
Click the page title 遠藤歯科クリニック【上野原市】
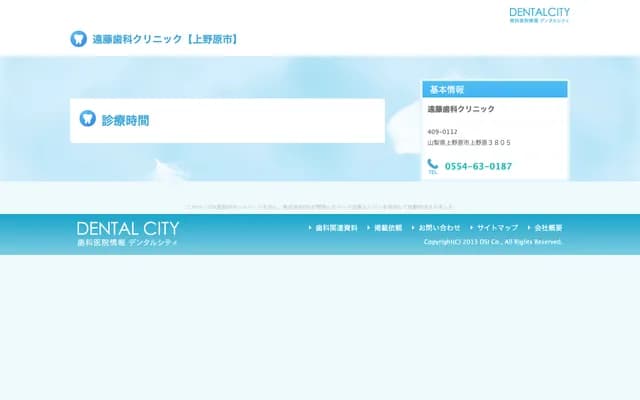(x=165, y=39)
